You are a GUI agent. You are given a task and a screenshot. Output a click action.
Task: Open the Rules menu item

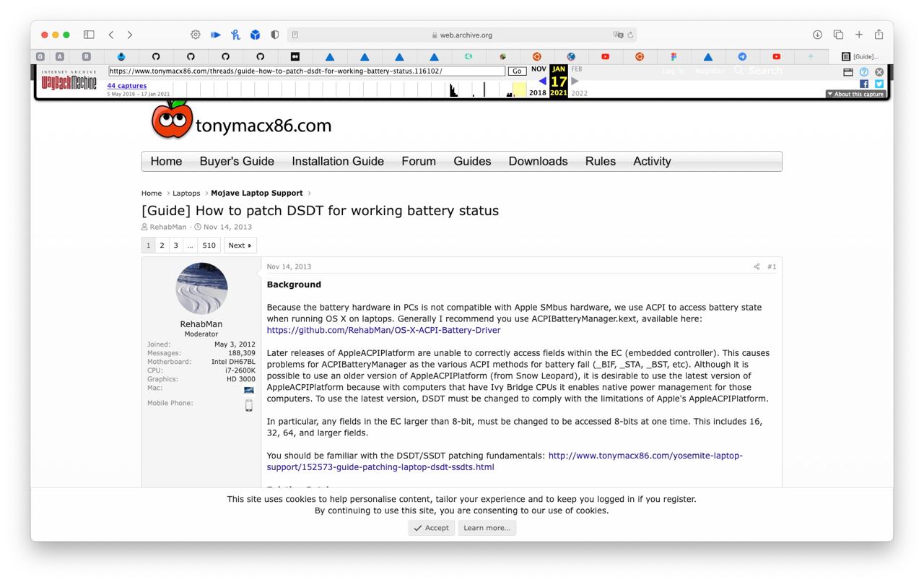601,161
